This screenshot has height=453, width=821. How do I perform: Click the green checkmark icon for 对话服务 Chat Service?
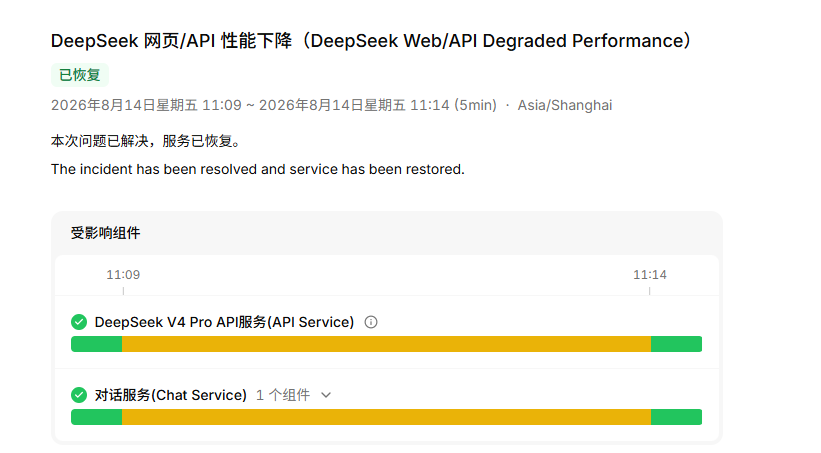point(79,395)
